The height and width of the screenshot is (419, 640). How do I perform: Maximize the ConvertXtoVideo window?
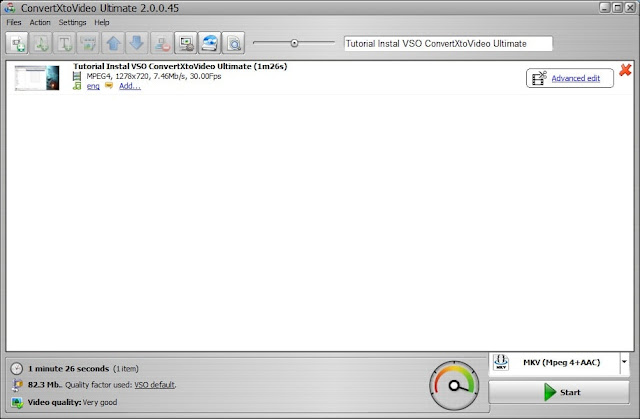coord(618,7)
